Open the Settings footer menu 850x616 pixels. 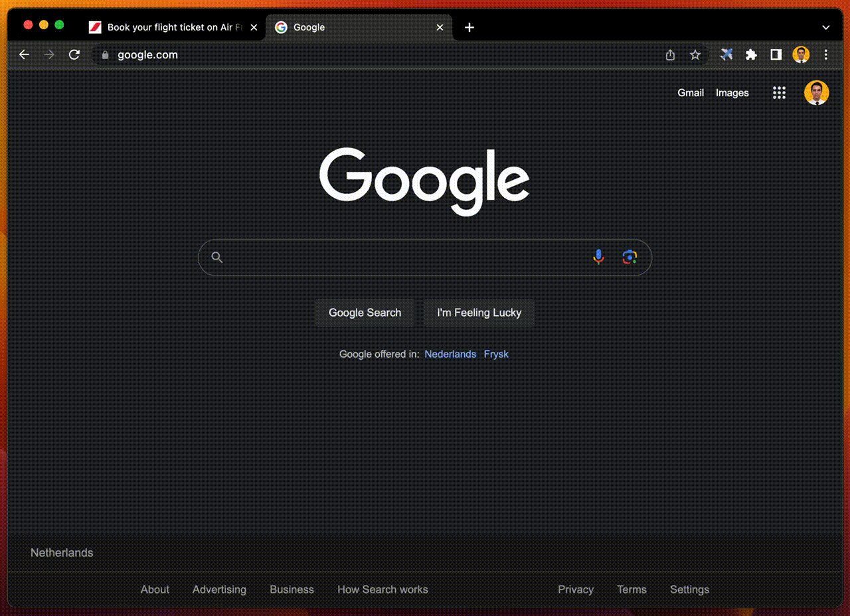click(x=689, y=589)
